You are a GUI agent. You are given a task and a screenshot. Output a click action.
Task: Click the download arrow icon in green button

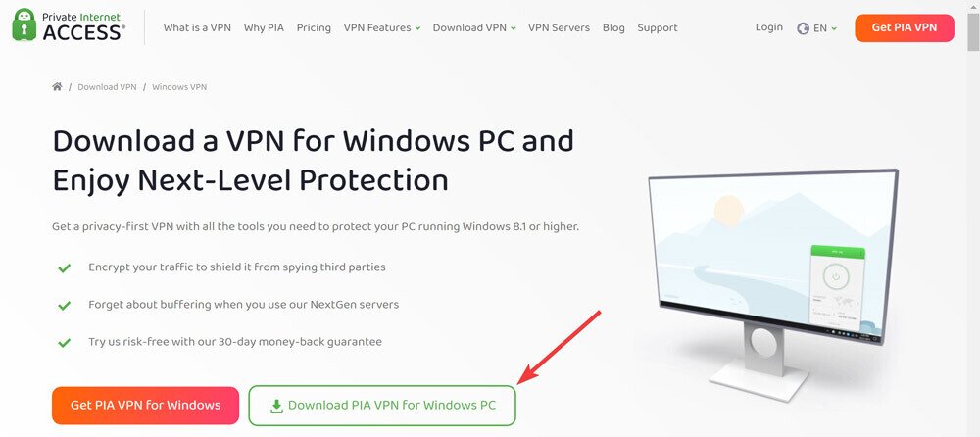276,406
